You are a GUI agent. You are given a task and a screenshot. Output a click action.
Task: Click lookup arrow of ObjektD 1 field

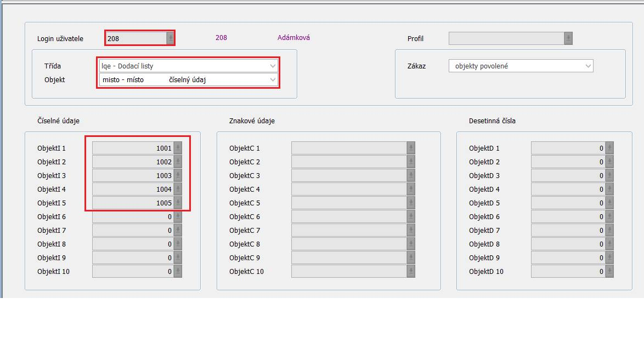click(x=609, y=148)
